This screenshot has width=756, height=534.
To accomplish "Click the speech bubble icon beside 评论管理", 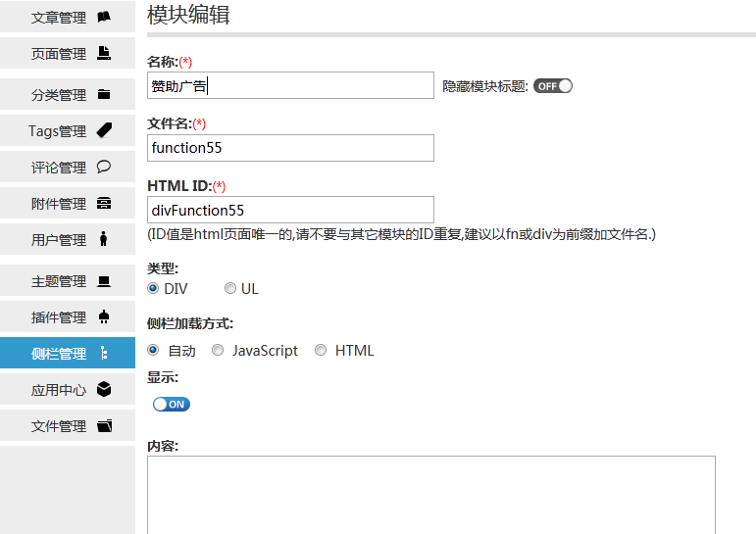I will (104, 167).
